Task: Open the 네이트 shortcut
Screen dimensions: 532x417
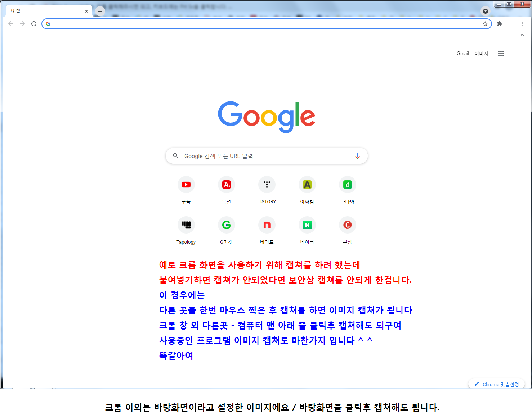Action: pyautogui.click(x=267, y=231)
